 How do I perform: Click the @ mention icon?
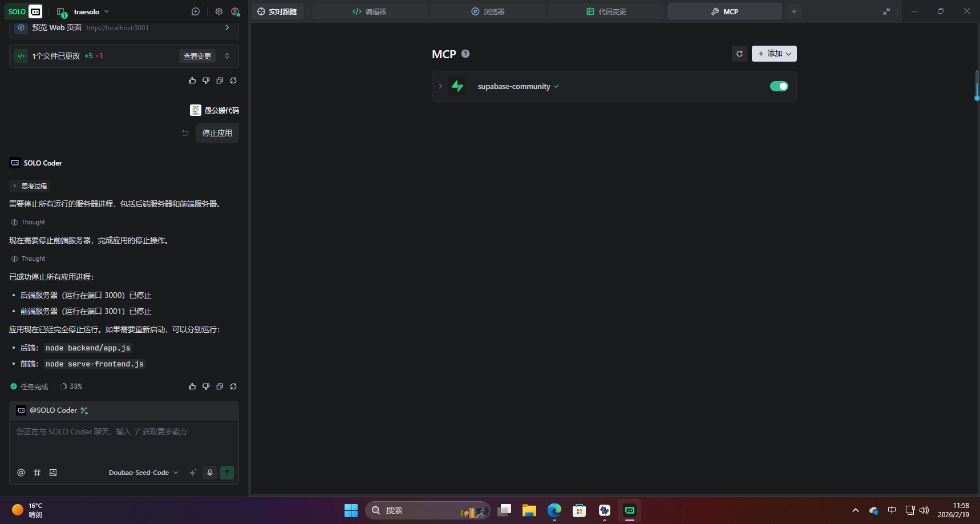coord(21,473)
